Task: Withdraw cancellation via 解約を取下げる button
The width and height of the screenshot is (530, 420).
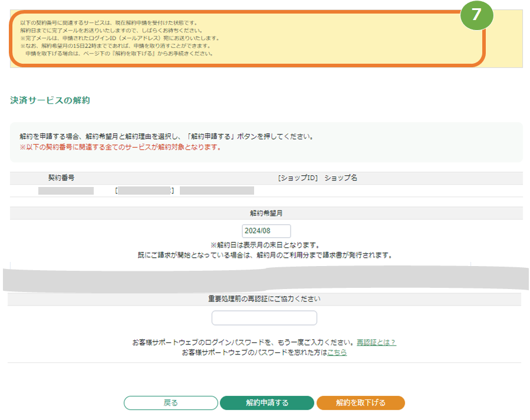Action: 361,403
